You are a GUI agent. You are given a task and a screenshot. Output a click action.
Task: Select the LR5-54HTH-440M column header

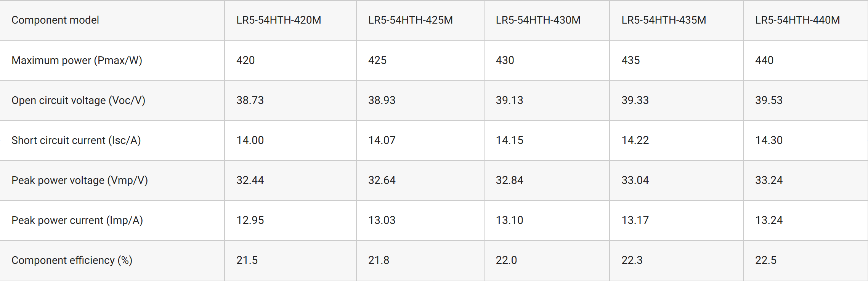pos(797,20)
